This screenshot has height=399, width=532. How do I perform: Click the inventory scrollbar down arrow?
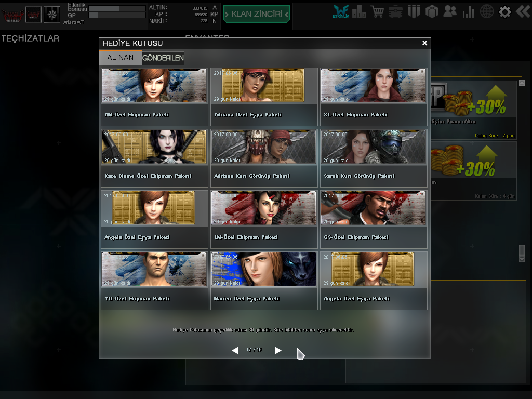click(x=522, y=259)
